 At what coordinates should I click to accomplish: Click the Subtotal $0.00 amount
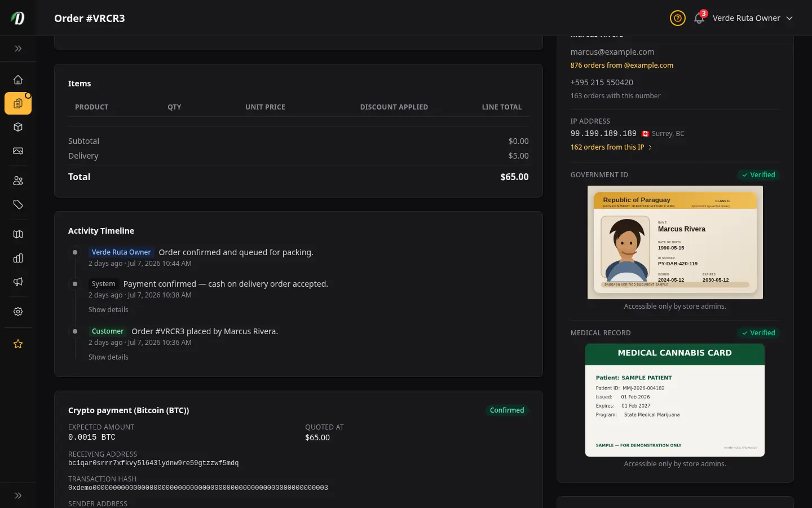click(518, 141)
